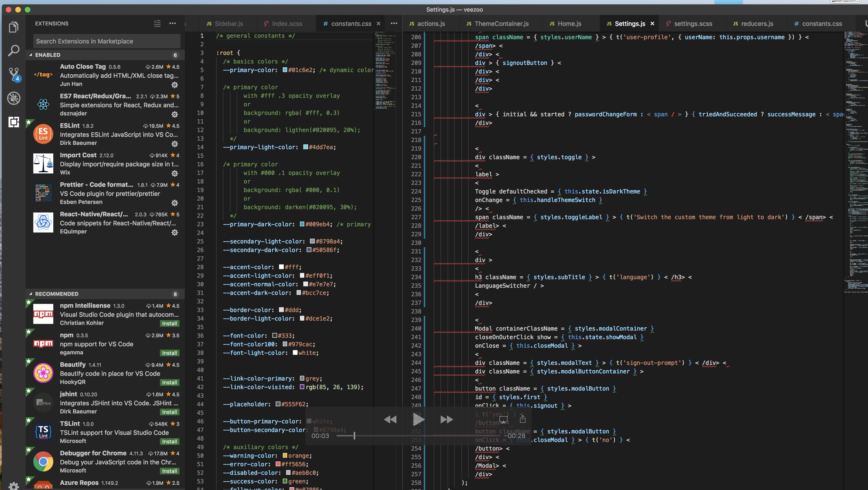Install the TSLint extension
Viewport: 868px width, 490px height.
tap(169, 441)
